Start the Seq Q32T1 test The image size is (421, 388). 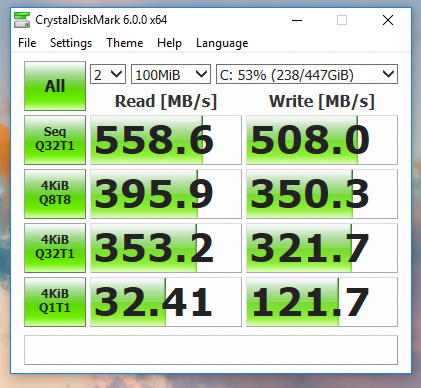(x=55, y=140)
